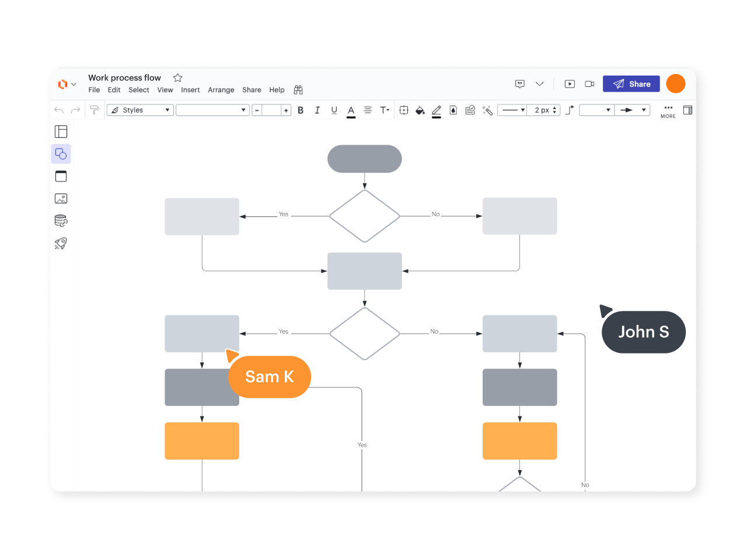Screen dimensions: 747x560
Task: Open the comments speech bubble icon
Action: pos(520,84)
